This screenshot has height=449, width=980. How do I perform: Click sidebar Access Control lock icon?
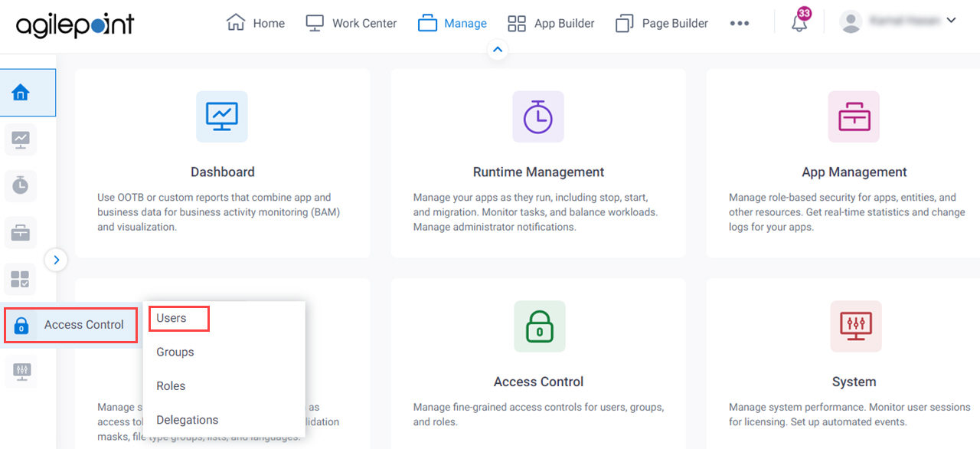[21, 326]
